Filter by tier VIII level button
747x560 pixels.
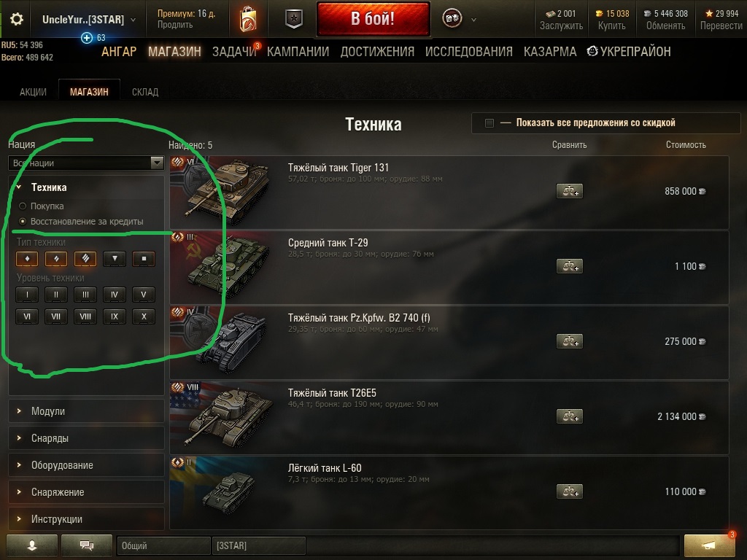85,316
